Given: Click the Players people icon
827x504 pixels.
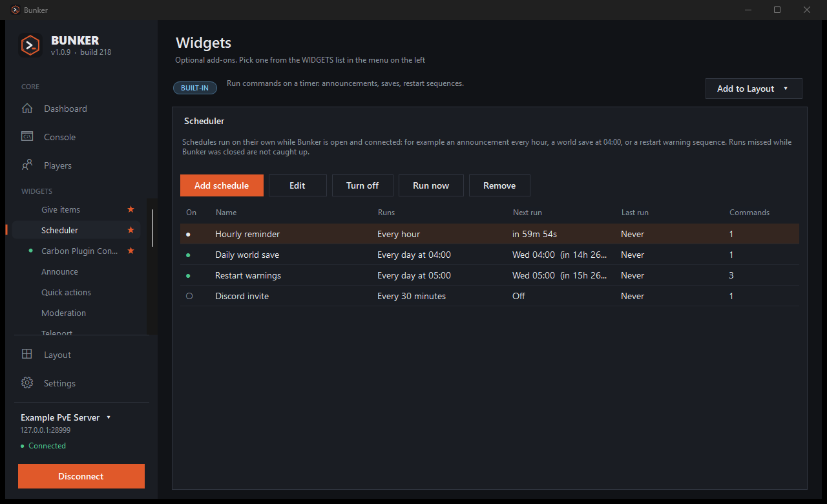Looking at the screenshot, I should pos(27,165).
